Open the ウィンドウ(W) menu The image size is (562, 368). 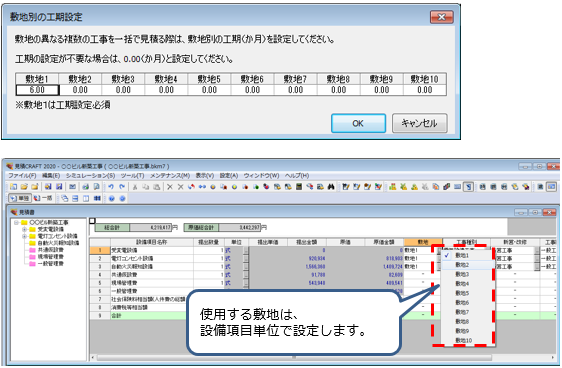(x=261, y=176)
